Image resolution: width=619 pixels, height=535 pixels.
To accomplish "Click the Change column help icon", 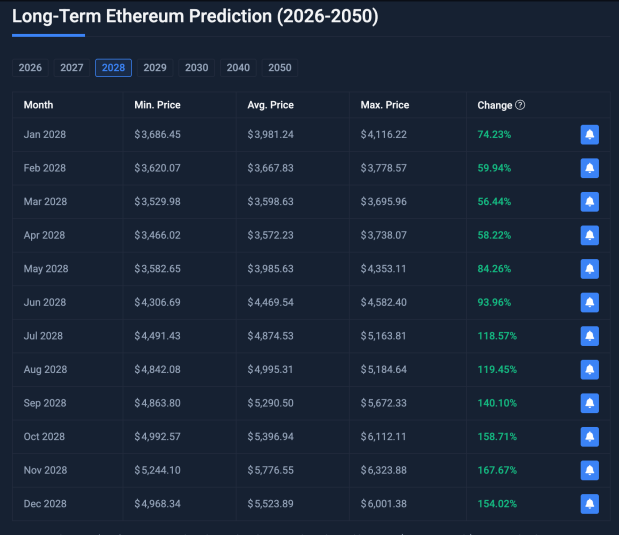I will tap(520, 105).
